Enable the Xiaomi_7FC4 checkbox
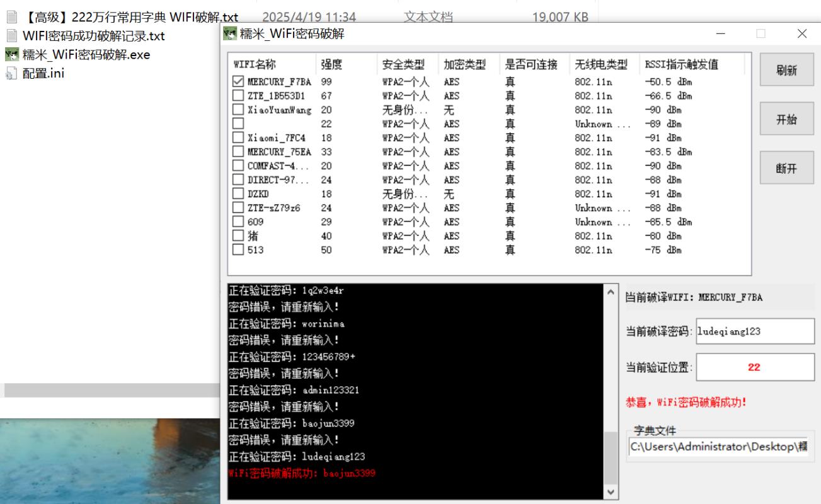The height and width of the screenshot is (504, 821). click(x=238, y=137)
